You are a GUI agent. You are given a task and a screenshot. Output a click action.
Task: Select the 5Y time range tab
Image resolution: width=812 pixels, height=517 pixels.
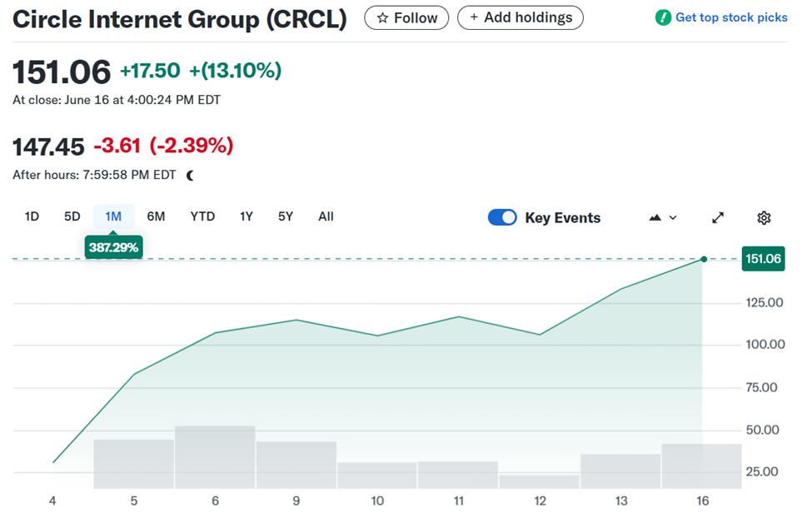click(x=285, y=216)
